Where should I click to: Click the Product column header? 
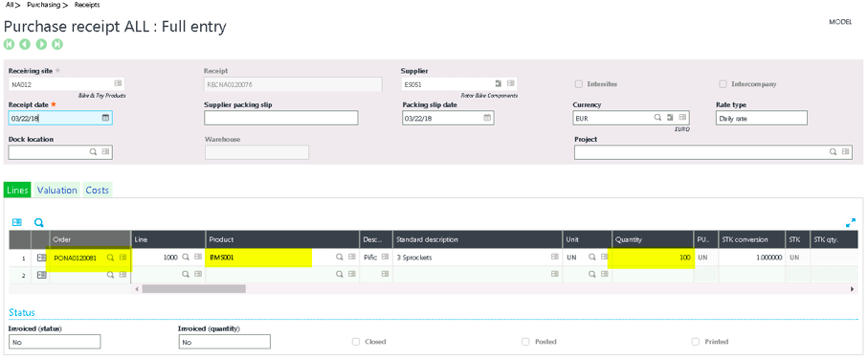(283, 239)
